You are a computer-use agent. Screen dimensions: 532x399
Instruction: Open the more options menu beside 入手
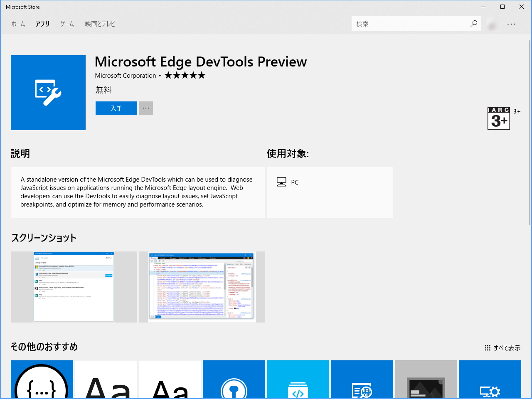[145, 108]
